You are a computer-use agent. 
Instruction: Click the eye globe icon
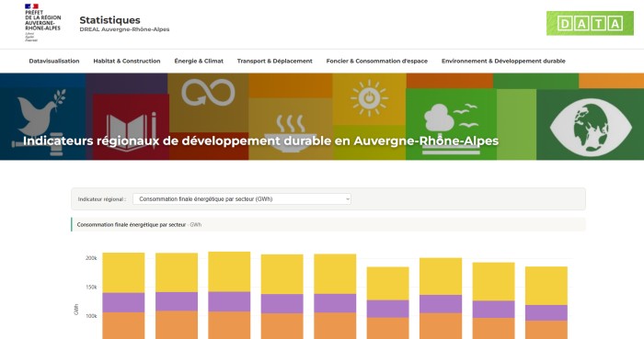(591, 128)
